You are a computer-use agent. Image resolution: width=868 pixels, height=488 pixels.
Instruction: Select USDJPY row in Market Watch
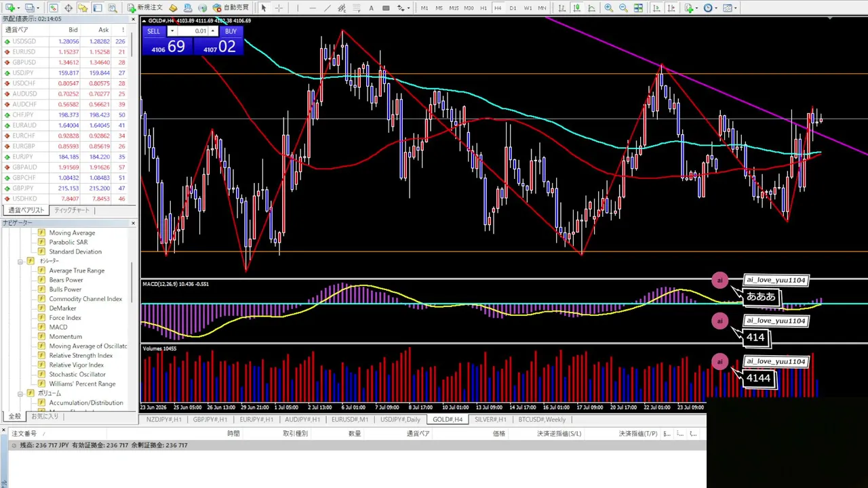[x=66, y=73]
